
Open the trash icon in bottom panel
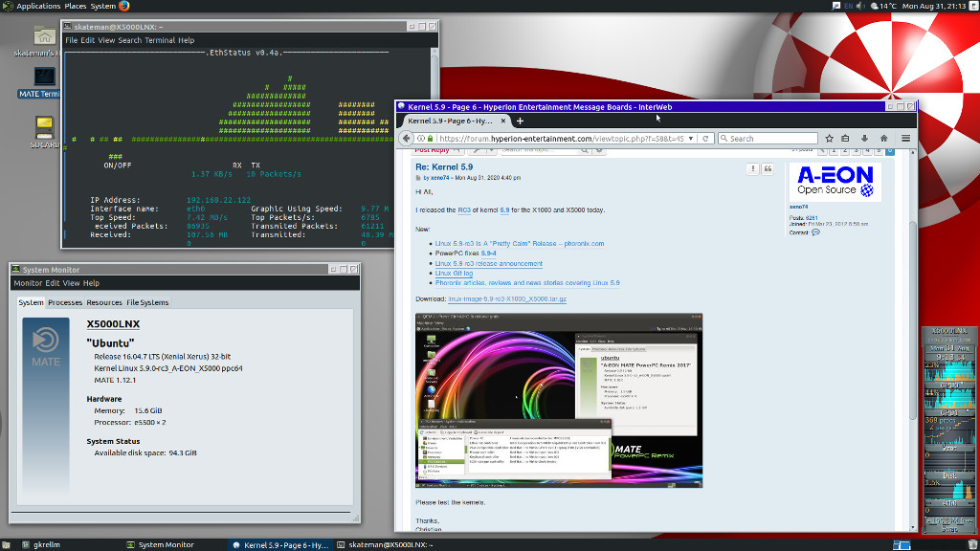click(x=972, y=544)
